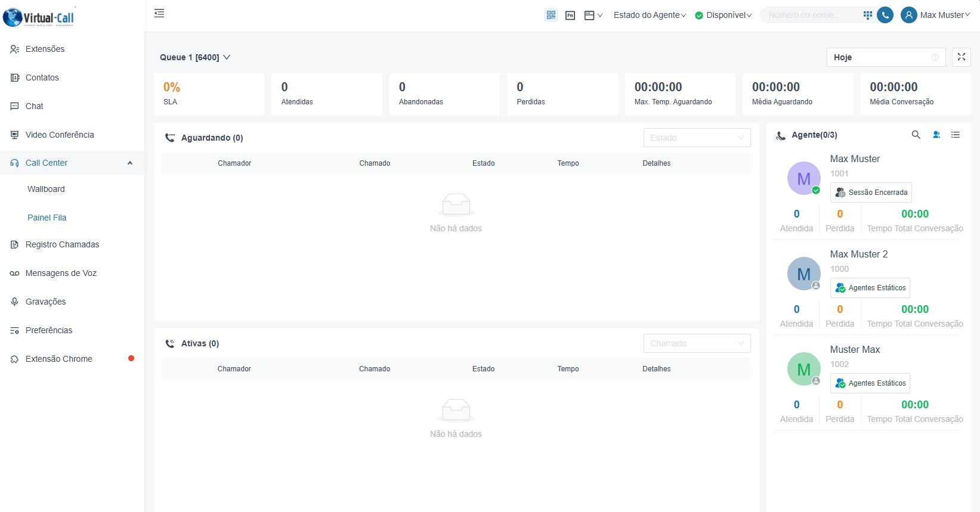
Task: Open Gravações in the sidebar
Action: [x=72, y=302]
